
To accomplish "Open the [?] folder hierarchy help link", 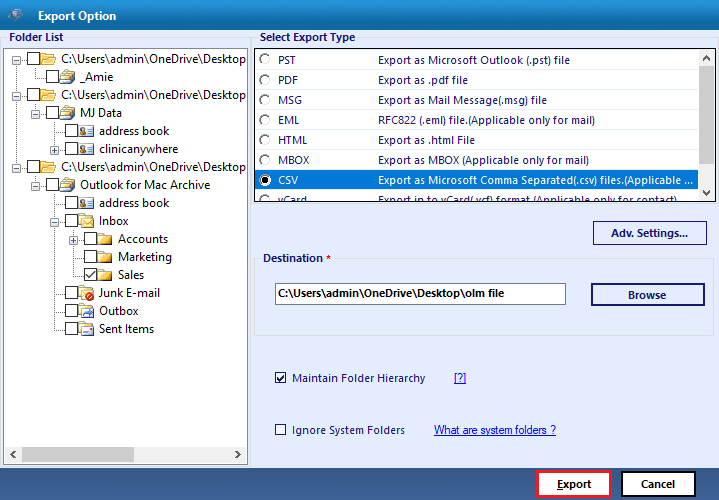I will point(460,378).
